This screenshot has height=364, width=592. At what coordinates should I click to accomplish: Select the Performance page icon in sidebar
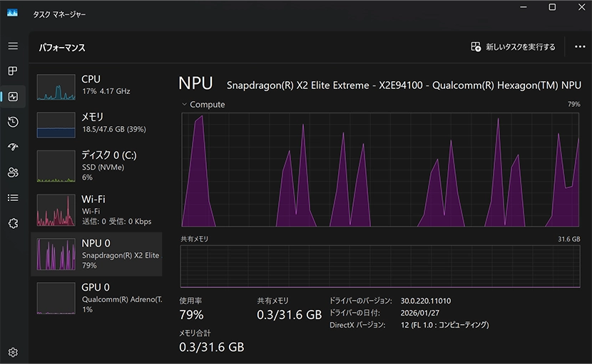(13, 97)
